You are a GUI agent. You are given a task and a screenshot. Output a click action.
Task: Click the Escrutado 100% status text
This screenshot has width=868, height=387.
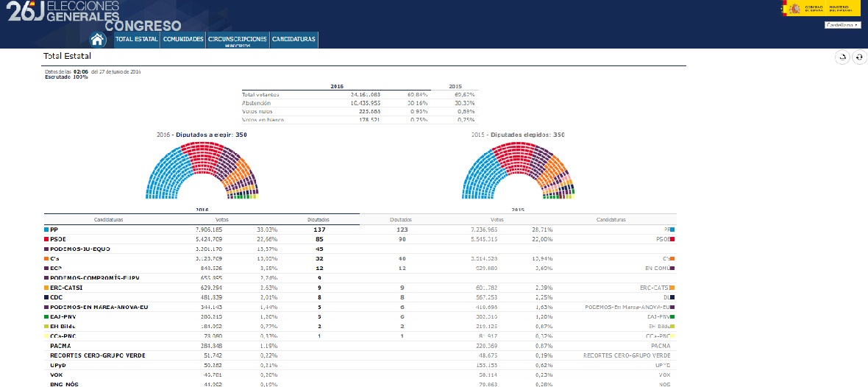click(x=66, y=77)
